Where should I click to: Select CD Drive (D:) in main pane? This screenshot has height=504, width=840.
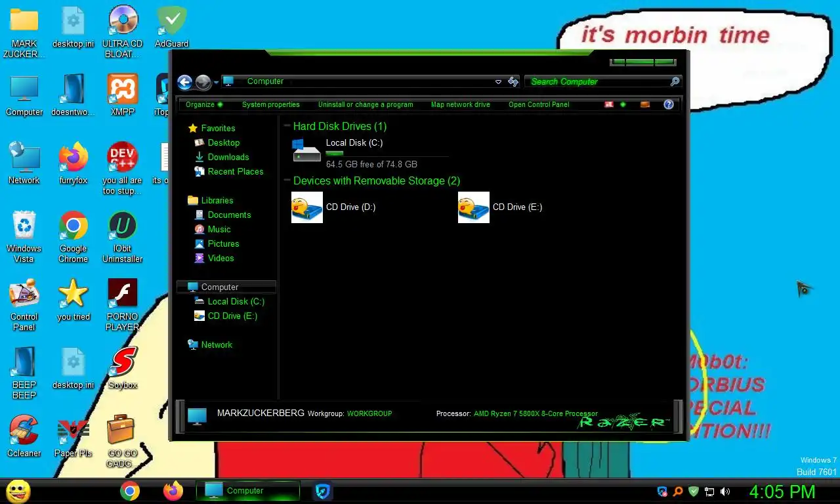(333, 207)
